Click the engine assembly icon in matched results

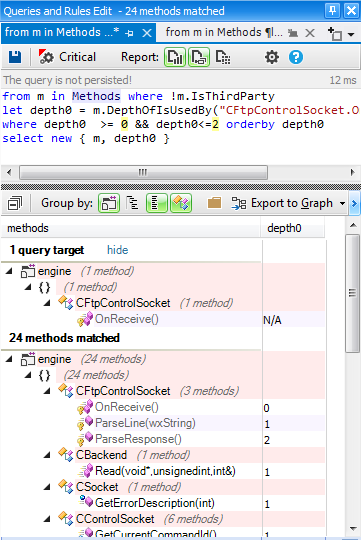(x=28, y=359)
